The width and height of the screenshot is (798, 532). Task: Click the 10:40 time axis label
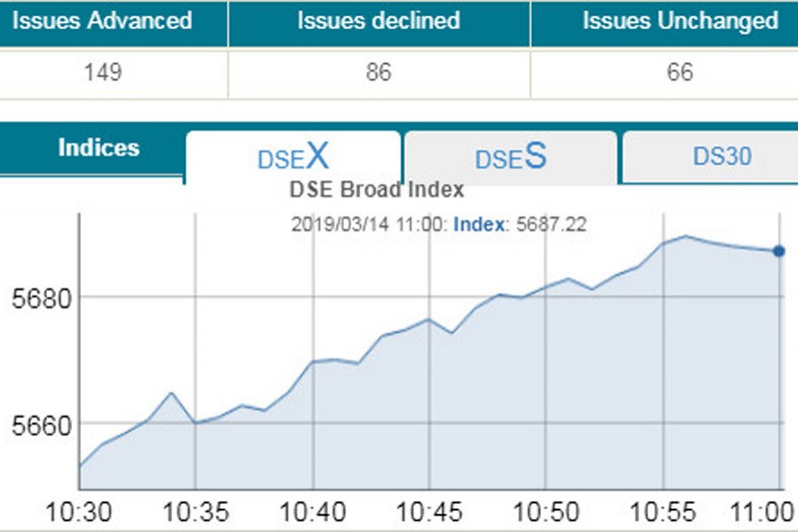(x=313, y=512)
